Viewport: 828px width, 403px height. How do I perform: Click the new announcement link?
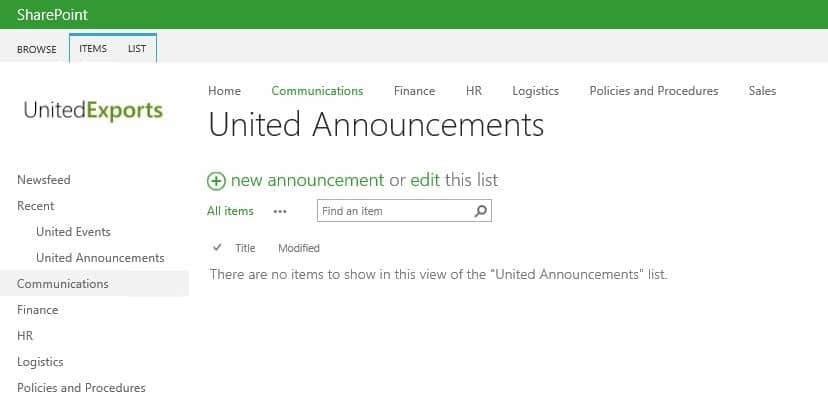307,180
